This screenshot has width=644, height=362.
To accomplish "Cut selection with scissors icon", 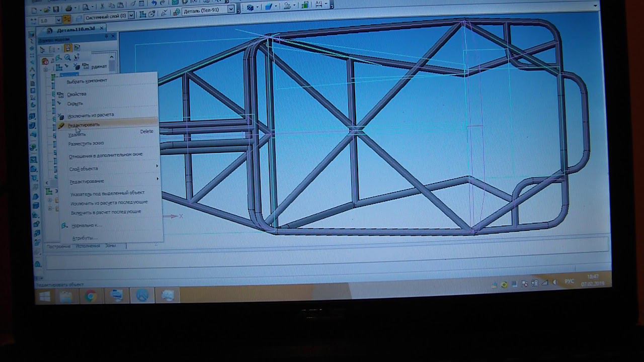I will (102, 6).
